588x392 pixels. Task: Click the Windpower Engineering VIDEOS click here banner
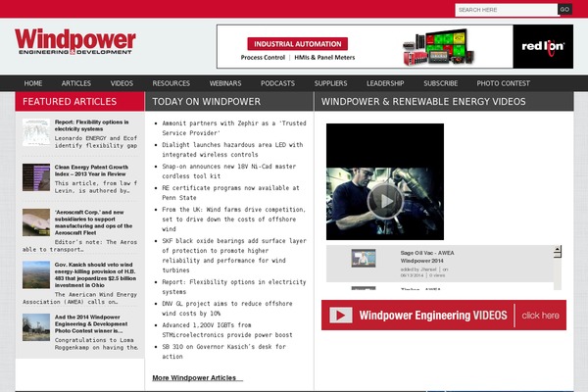pos(444,316)
